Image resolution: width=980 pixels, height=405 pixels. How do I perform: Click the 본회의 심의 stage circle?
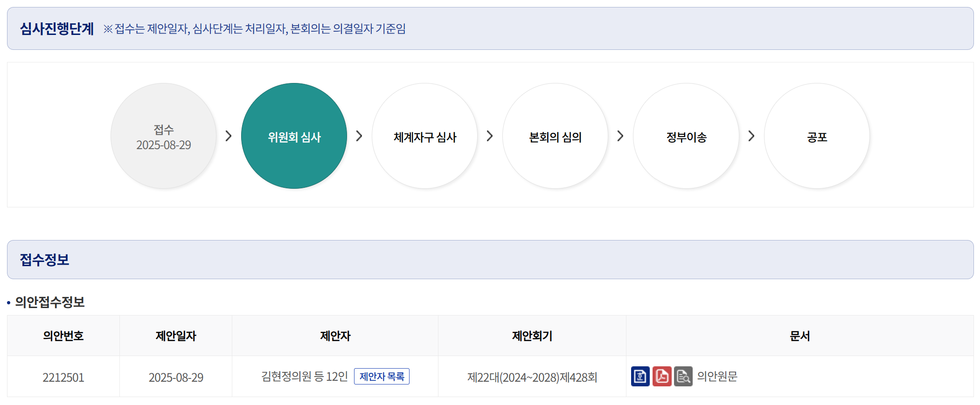click(555, 136)
